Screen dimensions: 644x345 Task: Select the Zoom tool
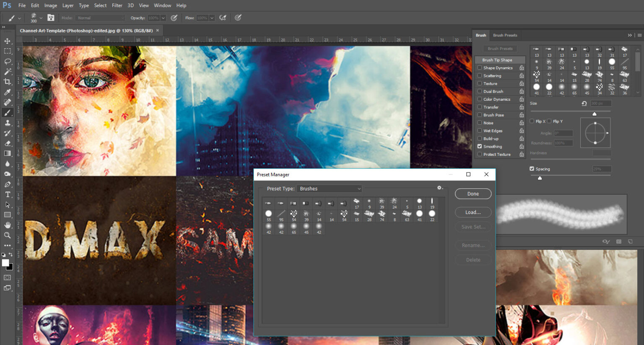[x=8, y=235]
